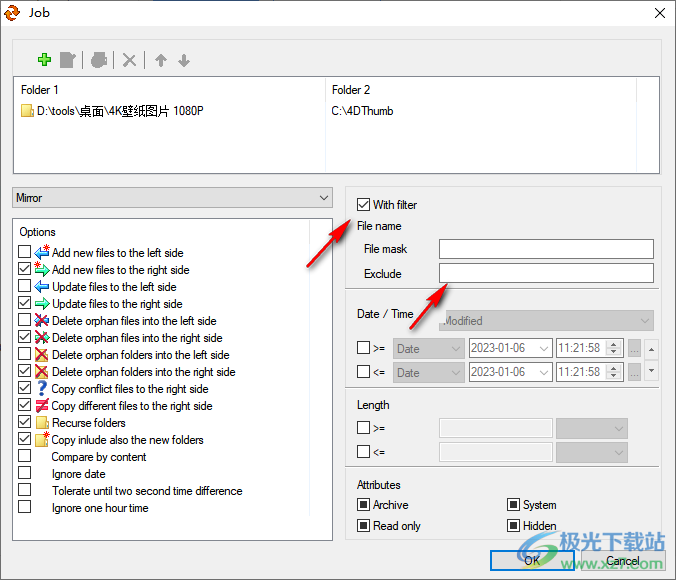Enable Update files to the left side
The image size is (676, 580).
coord(25,285)
